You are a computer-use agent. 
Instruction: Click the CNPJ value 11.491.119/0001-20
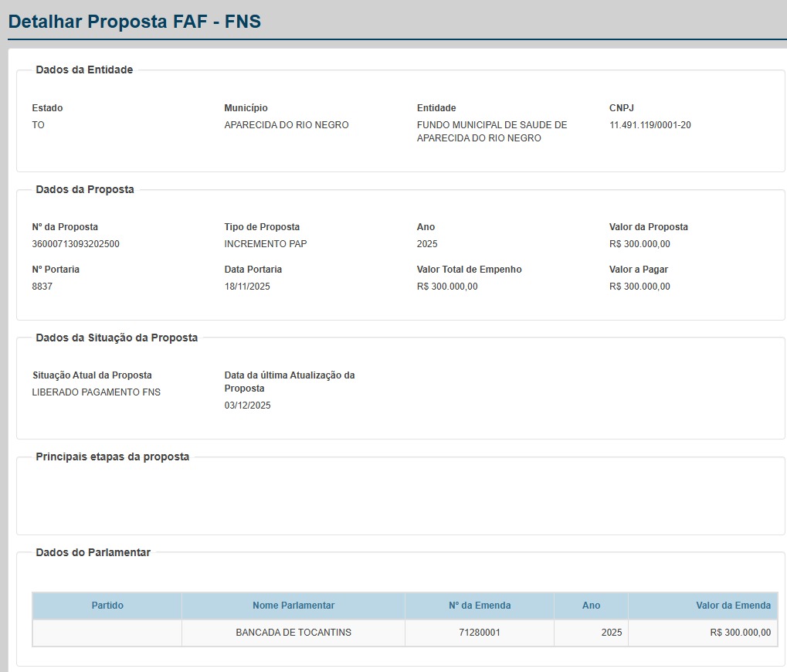pos(650,125)
